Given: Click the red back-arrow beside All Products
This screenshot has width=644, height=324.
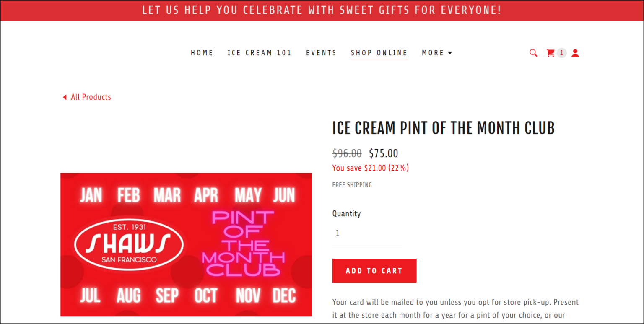Looking at the screenshot, I should click(65, 97).
